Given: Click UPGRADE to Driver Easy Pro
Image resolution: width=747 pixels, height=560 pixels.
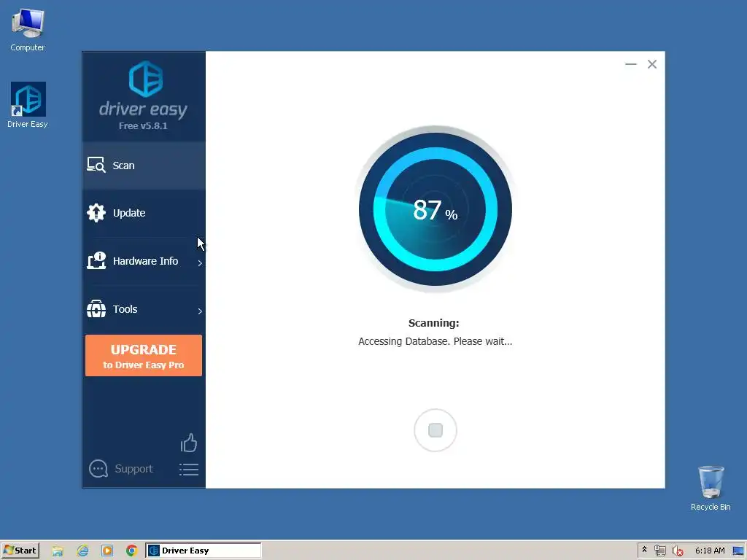Looking at the screenshot, I should 144,356.
